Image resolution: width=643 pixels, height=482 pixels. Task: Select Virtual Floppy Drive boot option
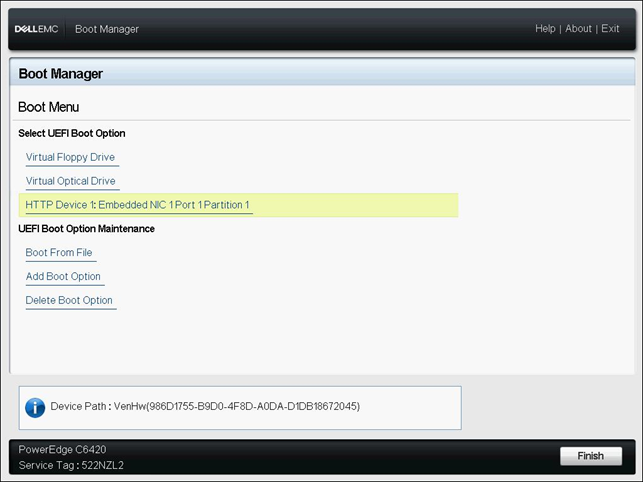[x=70, y=158]
